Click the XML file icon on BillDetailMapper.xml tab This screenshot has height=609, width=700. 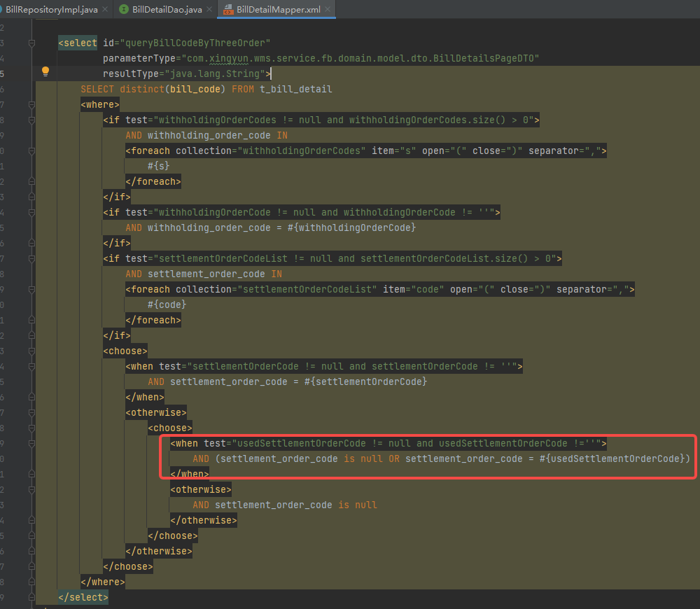click(x=228, y=9)
